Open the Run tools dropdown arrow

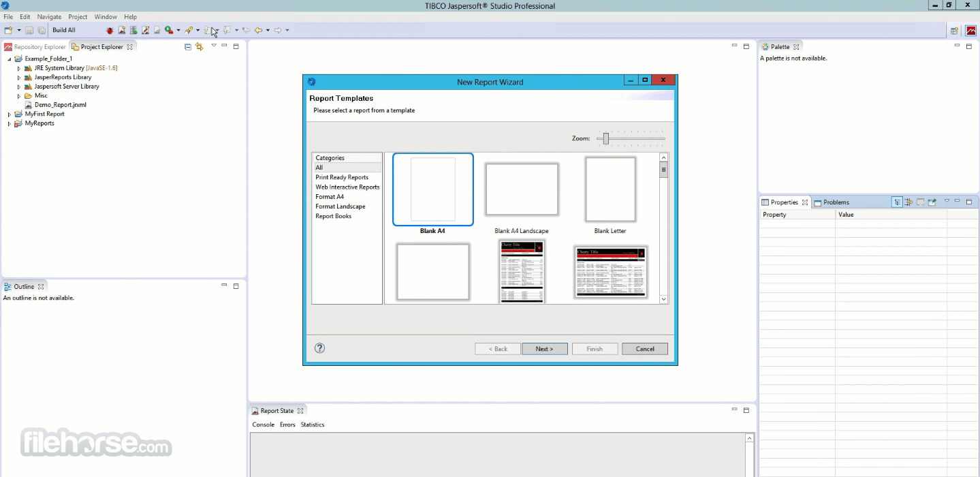pos(178,30)
